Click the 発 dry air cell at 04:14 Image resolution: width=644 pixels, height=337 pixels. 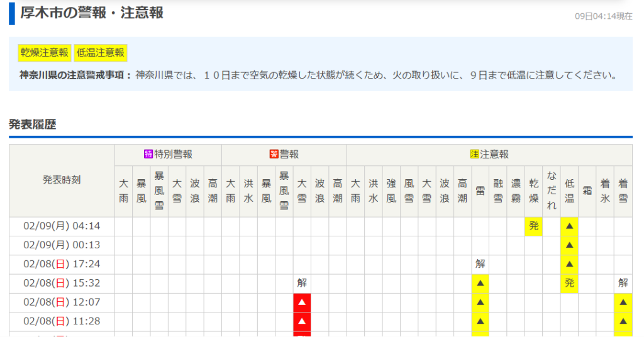534,226
